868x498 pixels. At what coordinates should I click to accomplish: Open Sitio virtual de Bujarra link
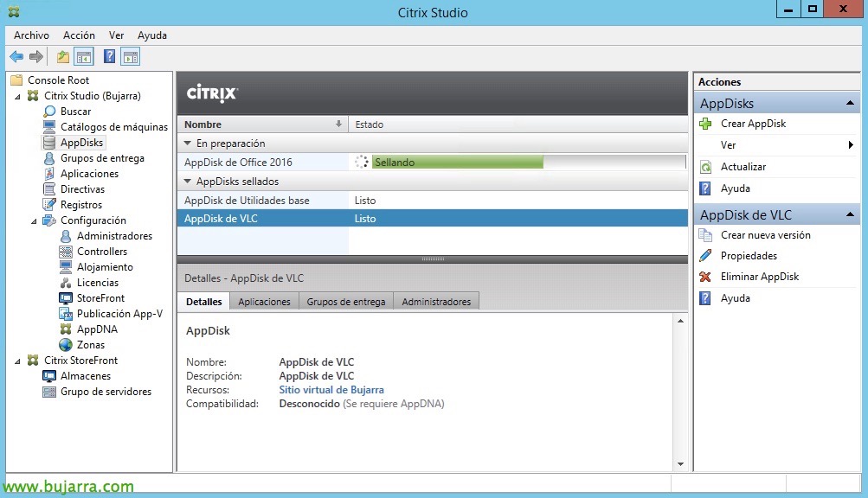coord(331,390)
